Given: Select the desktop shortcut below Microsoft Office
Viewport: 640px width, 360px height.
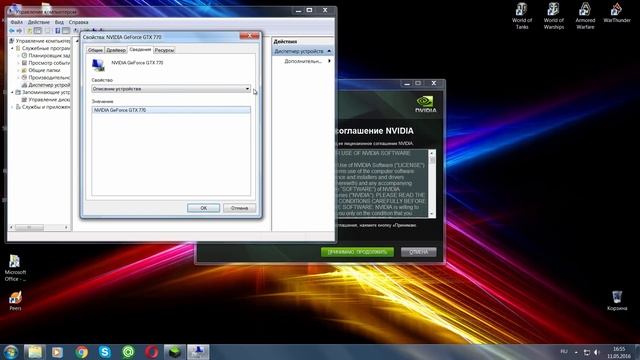Looking at the screenshot, I should (x=15, y=301).
